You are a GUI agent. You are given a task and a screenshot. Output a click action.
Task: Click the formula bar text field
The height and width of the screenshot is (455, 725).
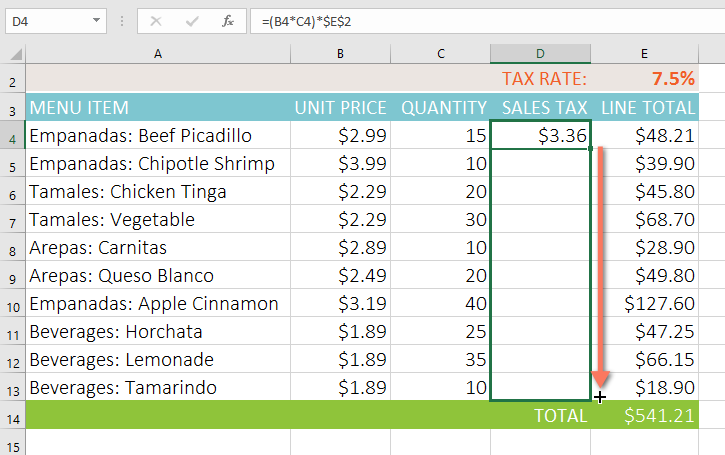[x=480, y=20]
